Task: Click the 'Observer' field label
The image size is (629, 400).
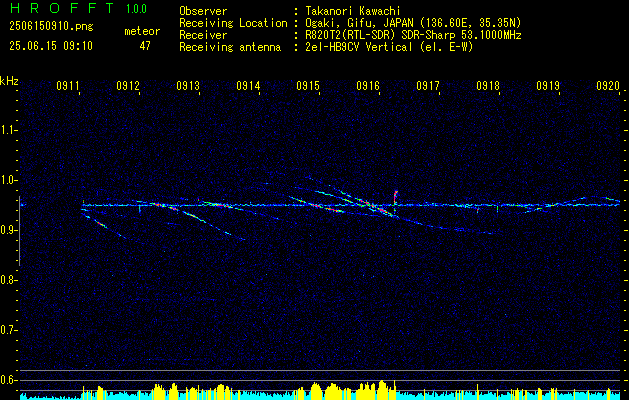Action: 203,11
